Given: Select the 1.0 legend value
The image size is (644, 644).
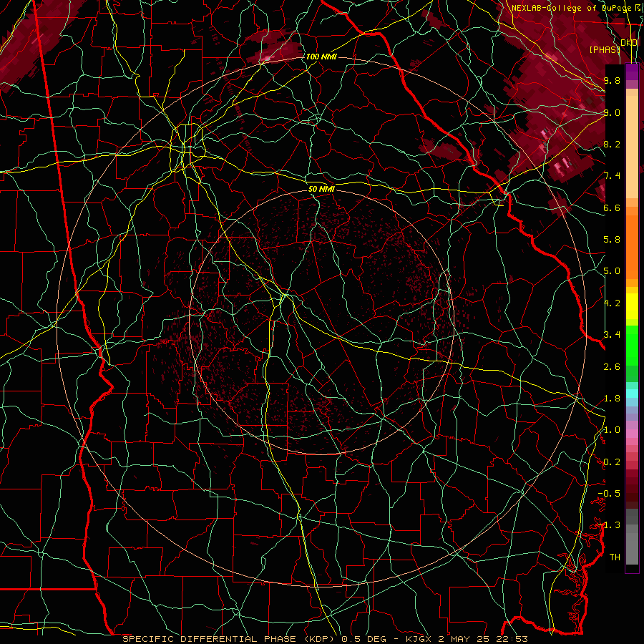Looking at the screenshot, I should point(612,430).
